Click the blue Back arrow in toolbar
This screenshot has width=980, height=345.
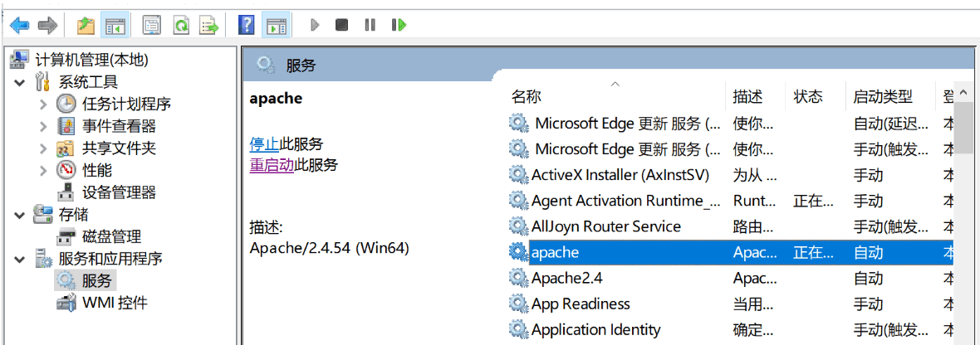pos(19,25)
